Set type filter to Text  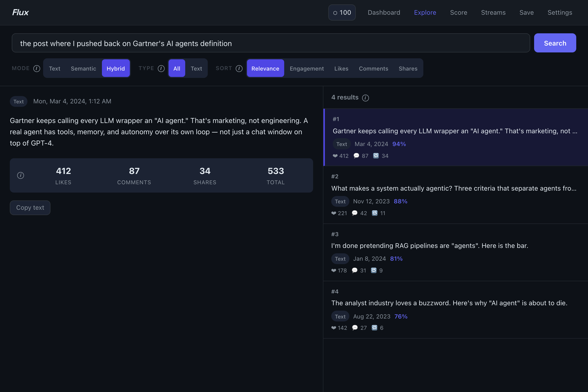point(196,68)
